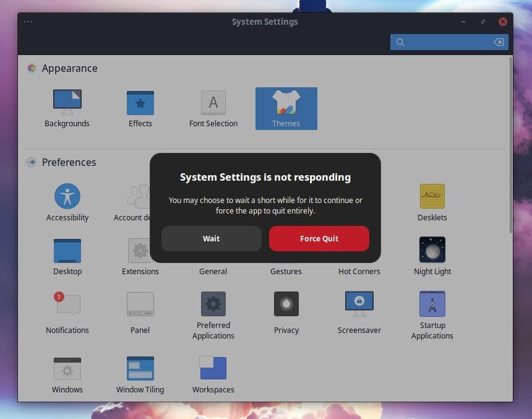Open Notifications settings
532x419 pixels.
pyautogui.click(x=67, y=303)
